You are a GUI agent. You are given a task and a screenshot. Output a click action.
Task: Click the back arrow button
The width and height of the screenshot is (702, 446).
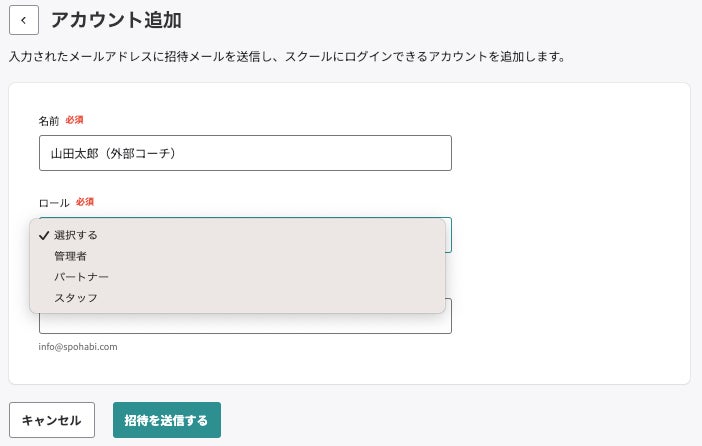[x=24, y=20]
